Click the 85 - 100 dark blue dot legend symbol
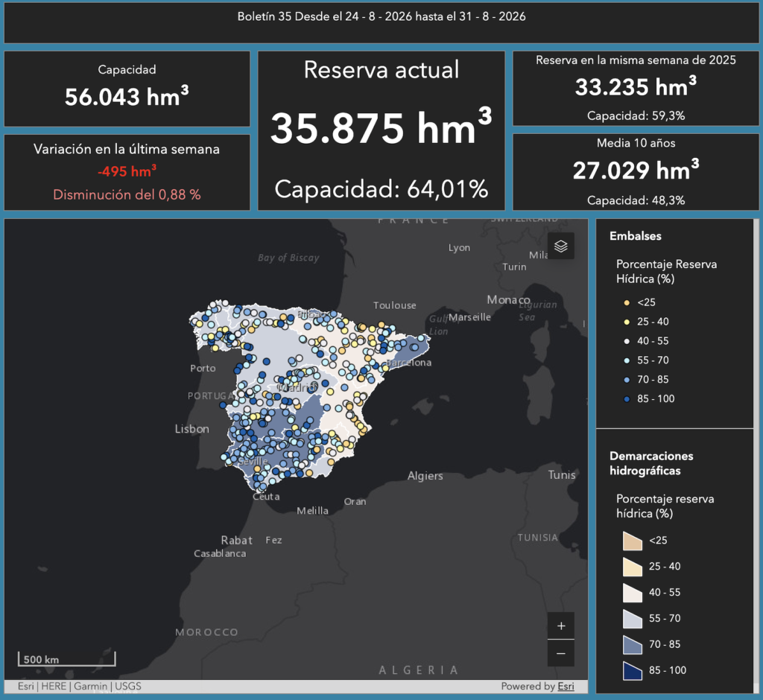This screenshot has width=763, height=700. 627,399
